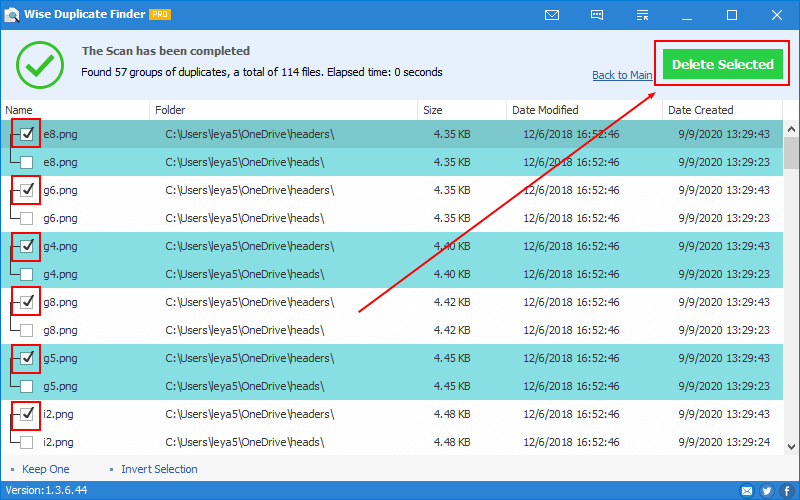Check g5.png in the heads folder
Viewport: 800px width, 500px height.
pyautogui.click(x=27, y=386)
